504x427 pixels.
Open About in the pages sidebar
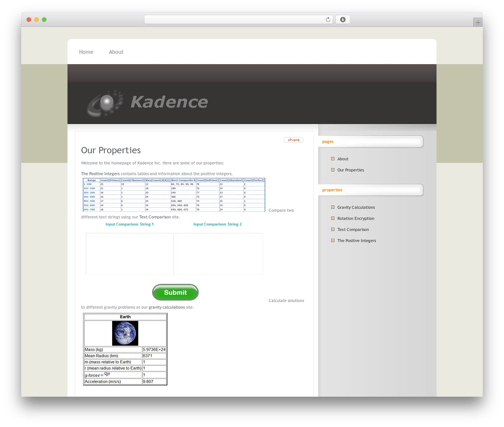tap(343, 159)
